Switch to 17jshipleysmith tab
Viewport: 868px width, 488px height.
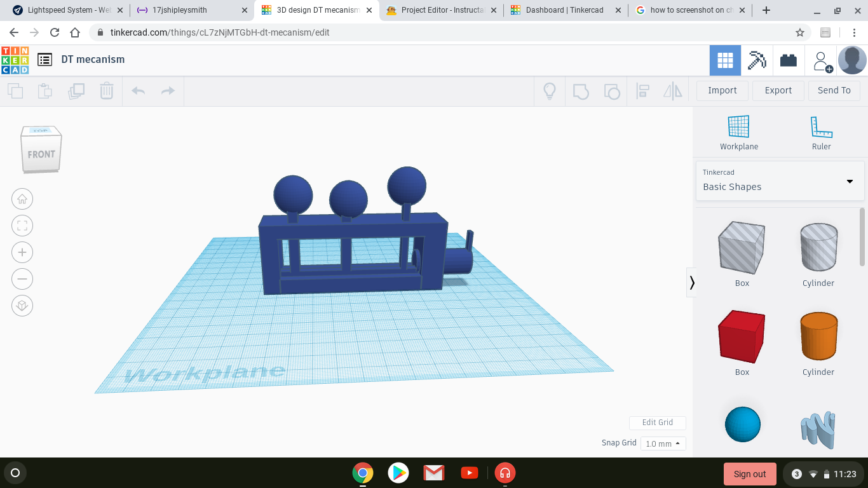coord(192,10)
